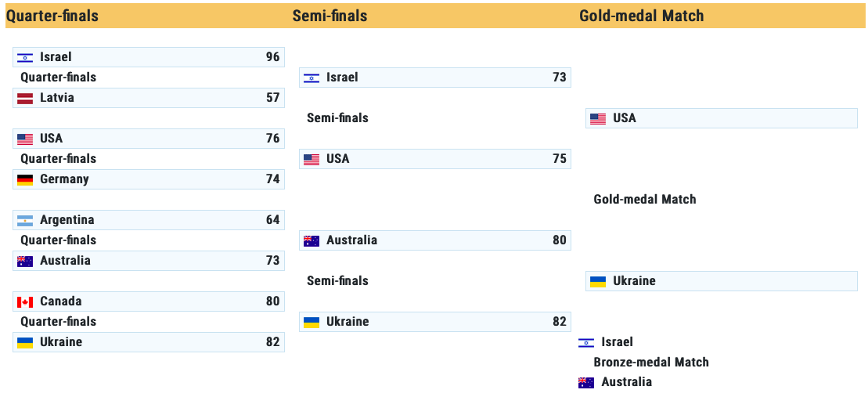
Task: Click Israel's quarter-final score of 96
Action: pos(272,57)
